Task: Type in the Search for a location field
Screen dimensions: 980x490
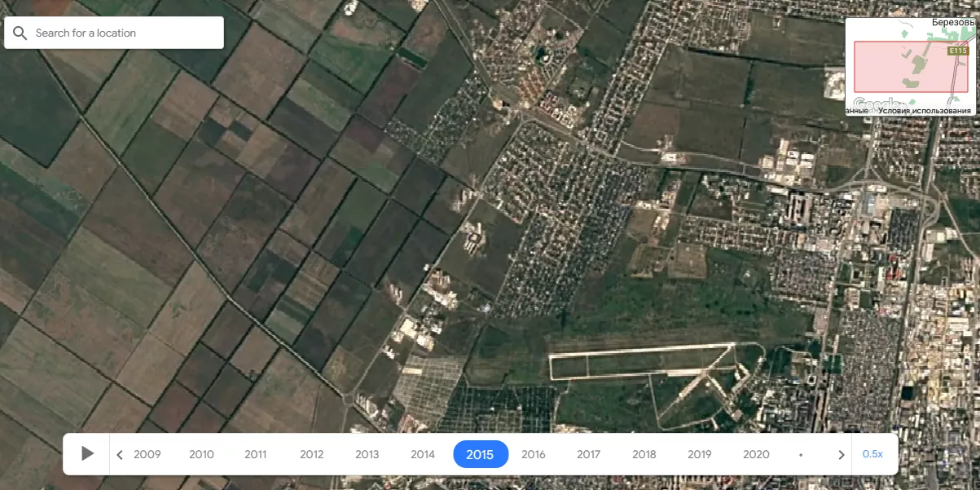Action: pos(122,33)
